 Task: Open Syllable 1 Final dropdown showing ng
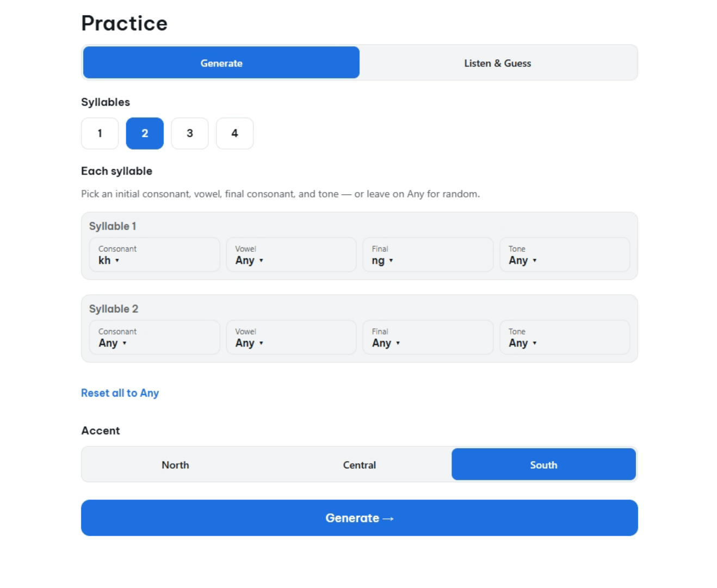pyautogui.click(x=428, y=255)
